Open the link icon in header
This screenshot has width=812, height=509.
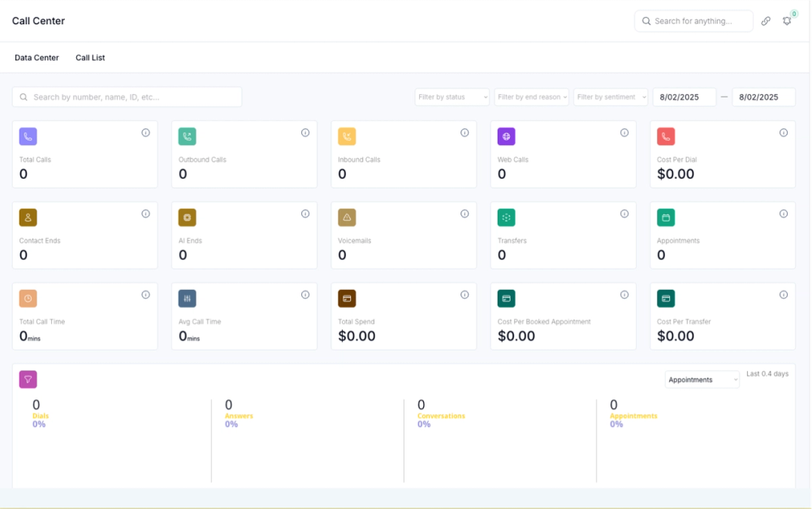point(766,21)
